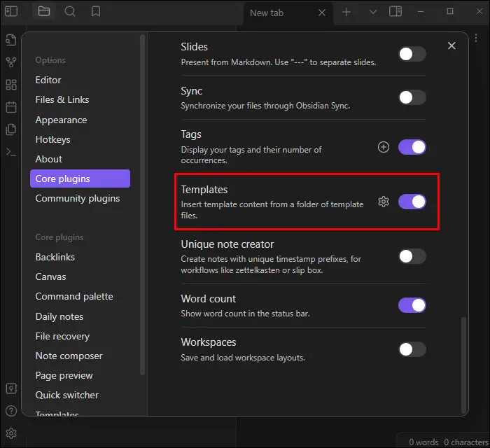Enable the Slides plugin toggle
The image size is (490, 448).
click(x=412, y=54)
